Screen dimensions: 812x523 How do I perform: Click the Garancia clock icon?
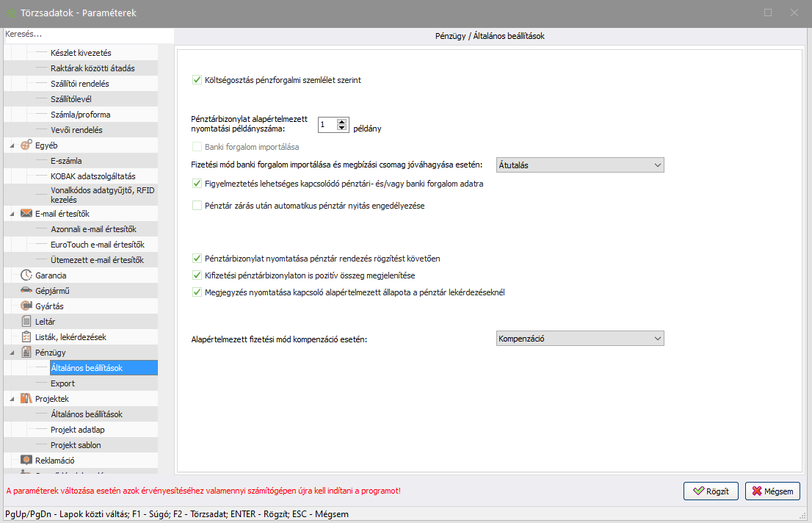tap(26, 275)
